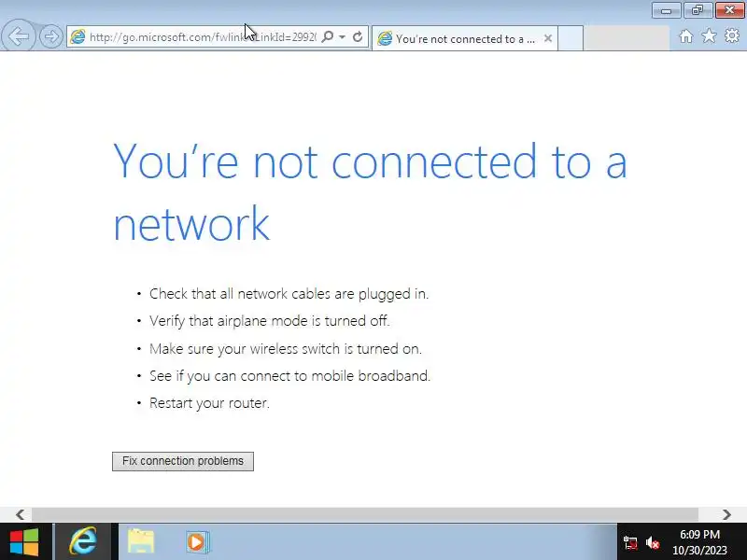Screen dimensions: 747x560
Task: Click the search magnifier in address bar
Action: pos(328,36)
